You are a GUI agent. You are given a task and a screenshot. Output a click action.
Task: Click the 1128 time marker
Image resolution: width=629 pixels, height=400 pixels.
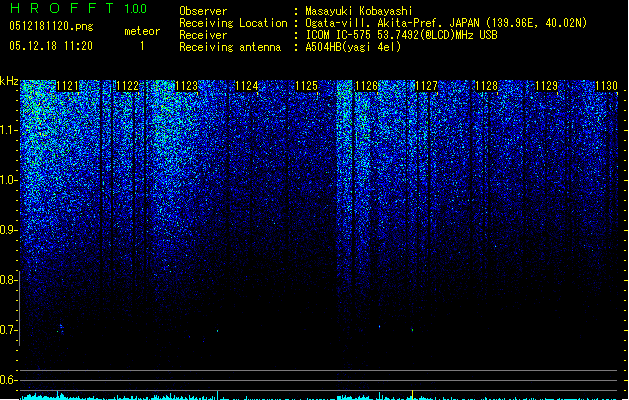click(486, 86)
